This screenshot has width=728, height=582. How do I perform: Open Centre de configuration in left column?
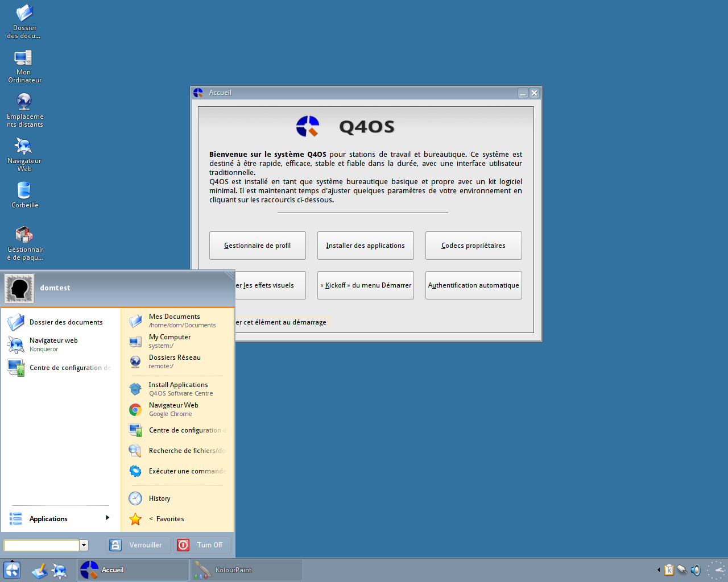click(x=60, y=368)
